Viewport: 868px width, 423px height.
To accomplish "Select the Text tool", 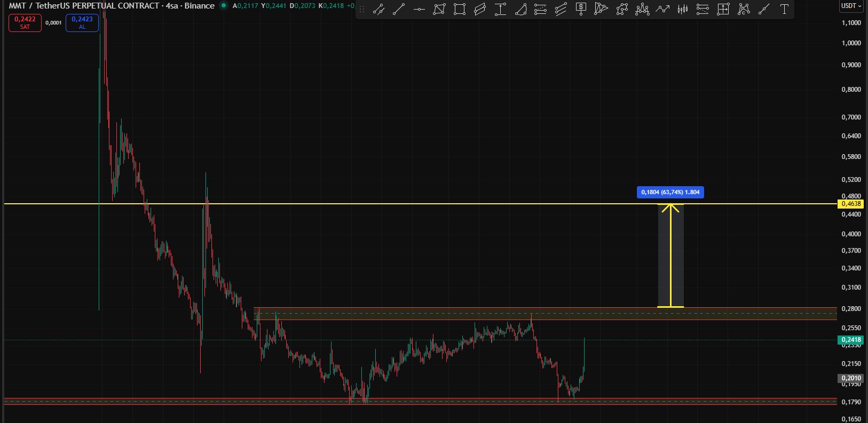I will click(x=784, y=9).
